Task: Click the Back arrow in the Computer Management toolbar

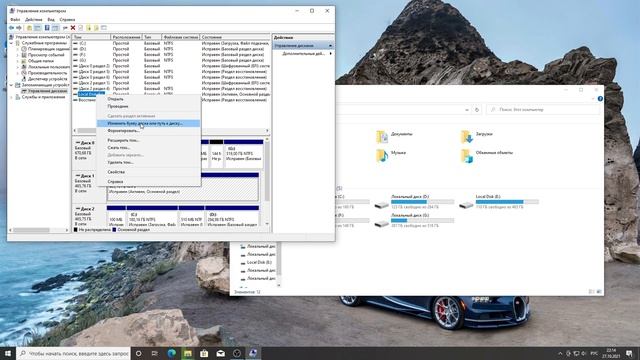Action: [x=11, y=28]
